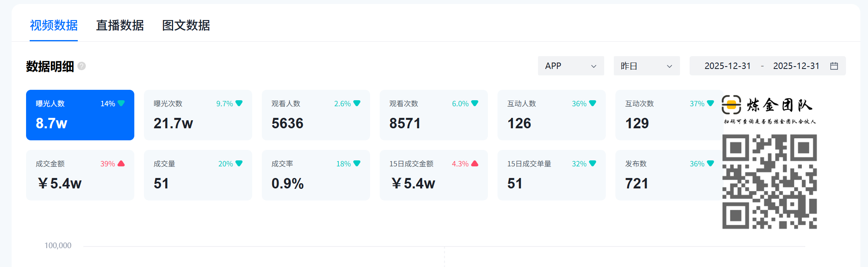Click down arrow on 互动人数 card
The width and height of the screenshot is (868, 267).
click(593, 103)
